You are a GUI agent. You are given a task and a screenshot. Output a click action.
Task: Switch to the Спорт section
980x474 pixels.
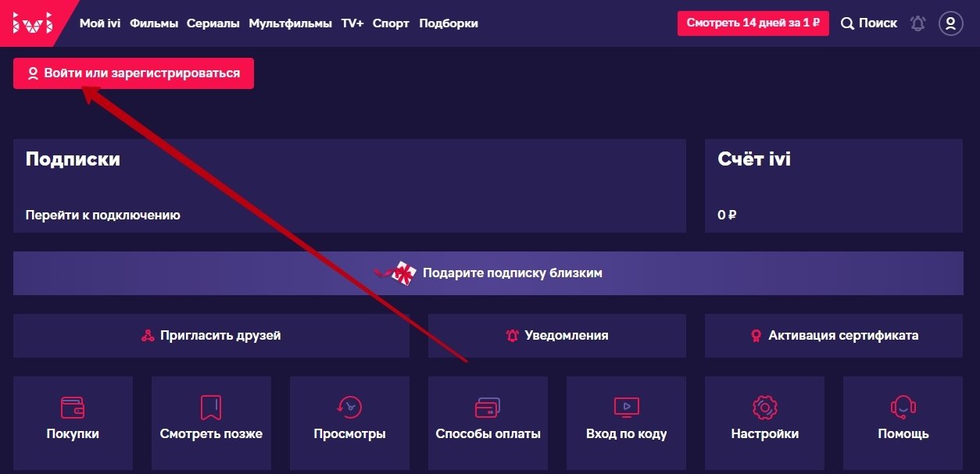coord(391,23)
